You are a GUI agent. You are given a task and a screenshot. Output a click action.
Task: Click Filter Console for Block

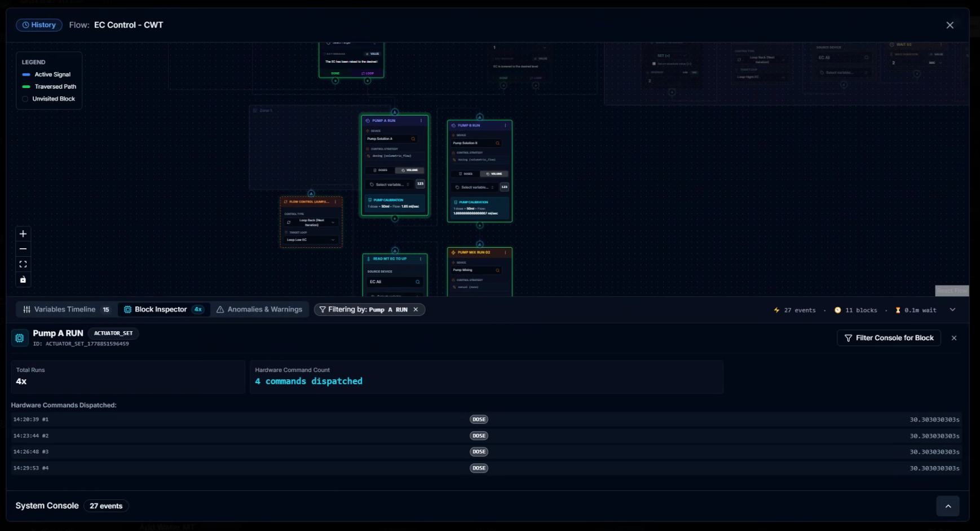click(x=889, y=338)
